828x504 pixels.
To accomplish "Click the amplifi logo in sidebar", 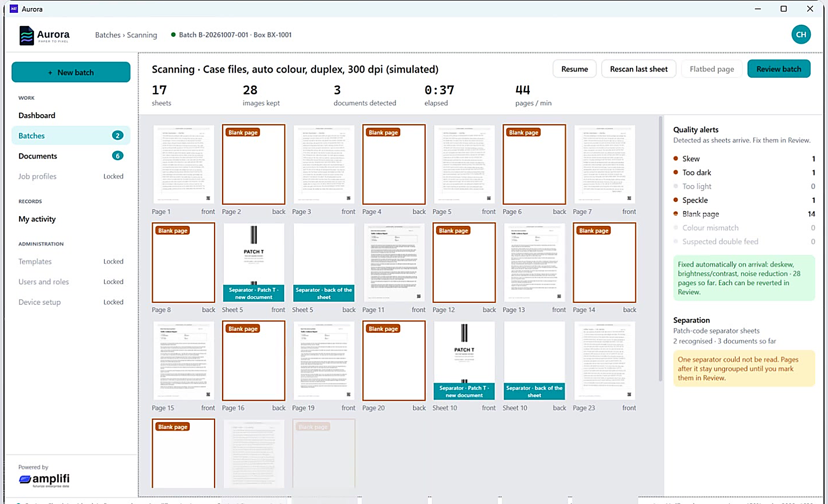I will click(x=44, y=479).
